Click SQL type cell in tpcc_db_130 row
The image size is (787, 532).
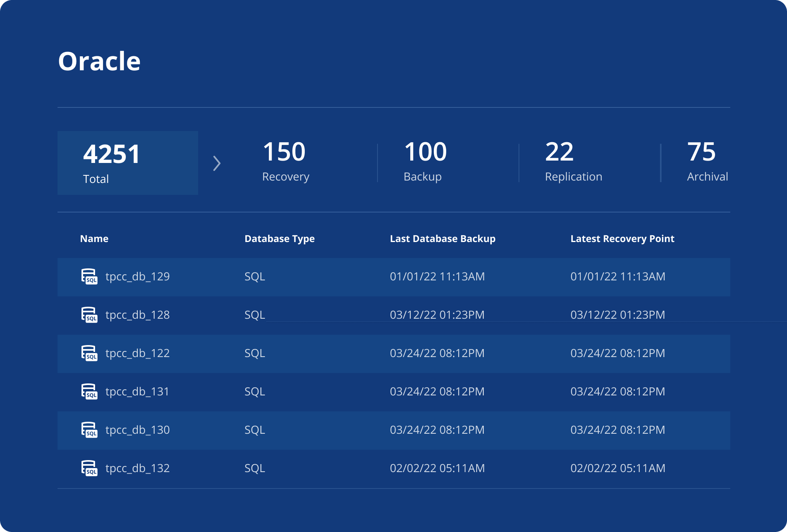pos(255,430)
